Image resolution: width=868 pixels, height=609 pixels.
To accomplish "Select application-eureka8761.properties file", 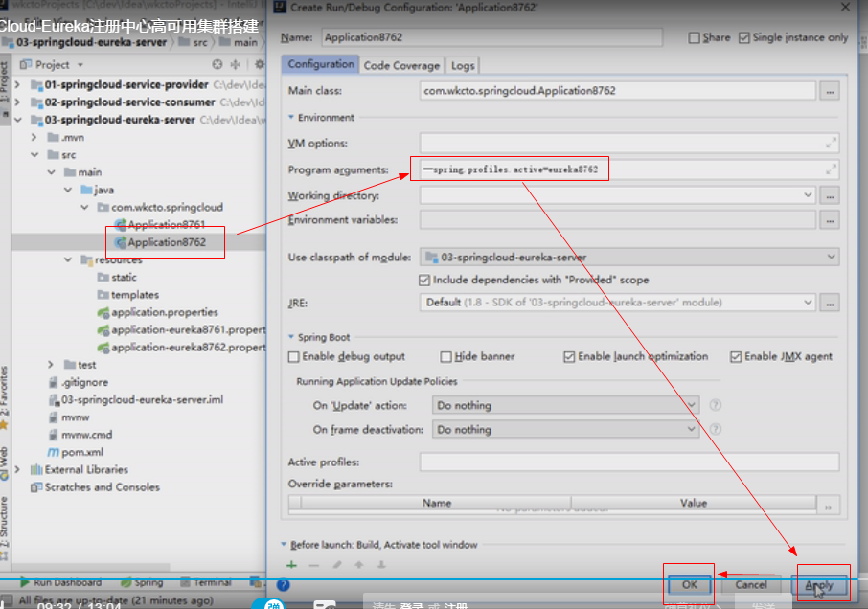I will pyautogui.click(x=182, y=330).
